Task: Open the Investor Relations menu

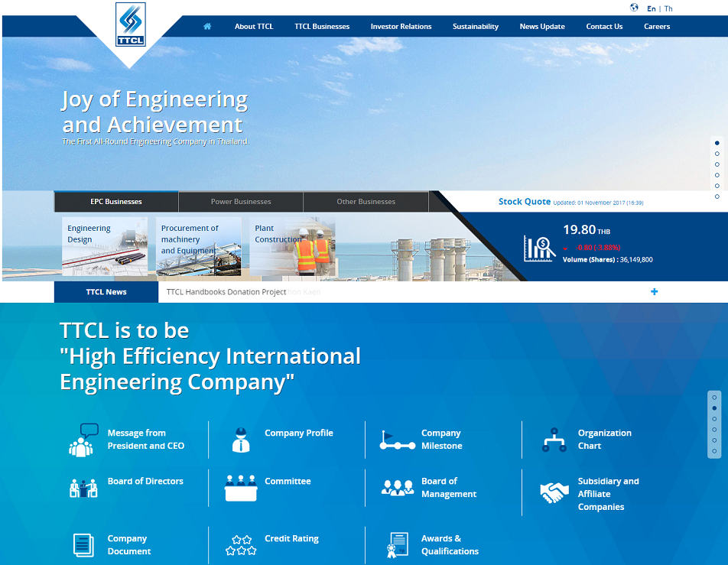Action: (401, 27)
